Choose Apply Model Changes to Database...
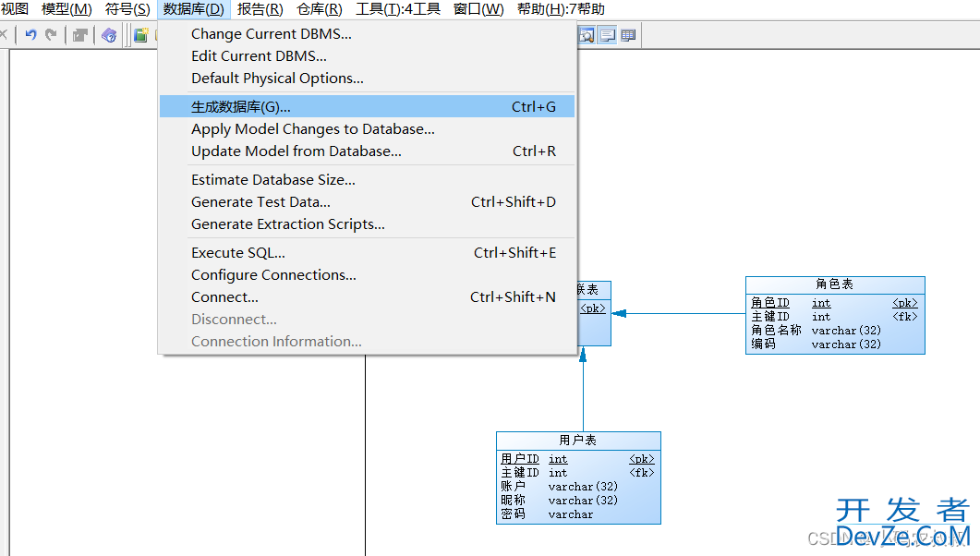Viewport: 980px width, 556px height. tap(367, 129)
